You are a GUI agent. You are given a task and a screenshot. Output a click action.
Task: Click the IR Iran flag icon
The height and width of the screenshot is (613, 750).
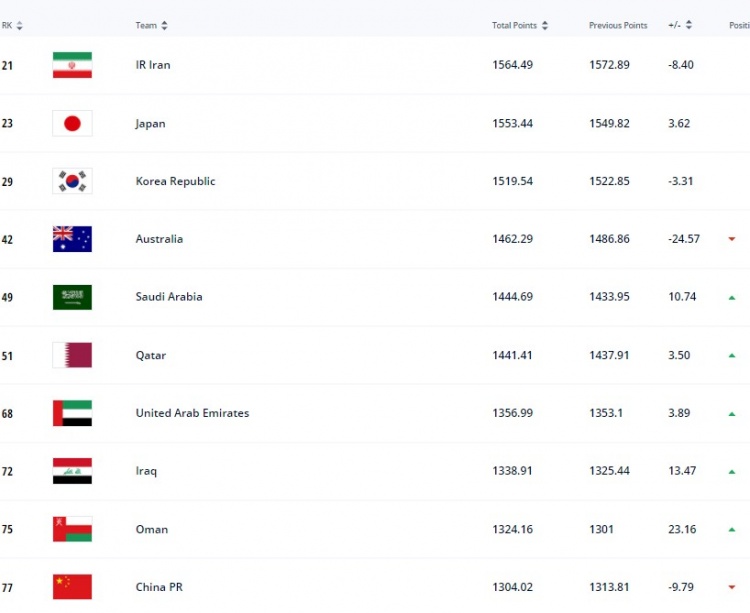coord(72,65)
